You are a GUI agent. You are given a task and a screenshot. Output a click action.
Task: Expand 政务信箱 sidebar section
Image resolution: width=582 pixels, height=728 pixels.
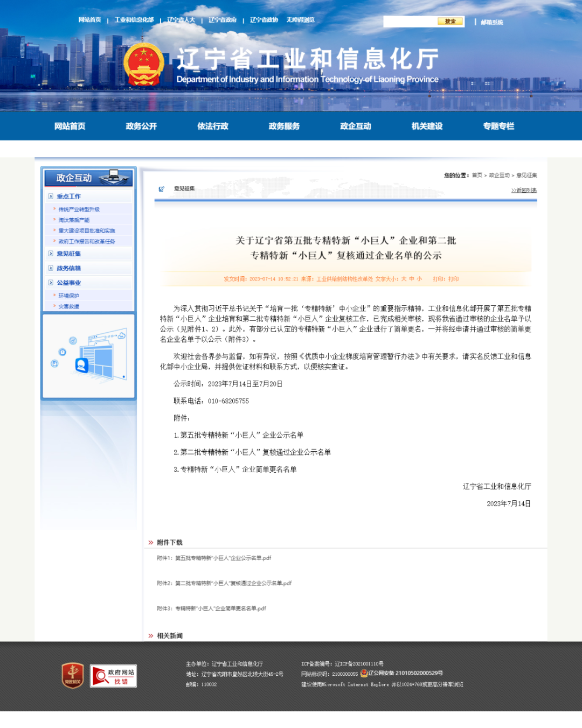pos(69,268)
